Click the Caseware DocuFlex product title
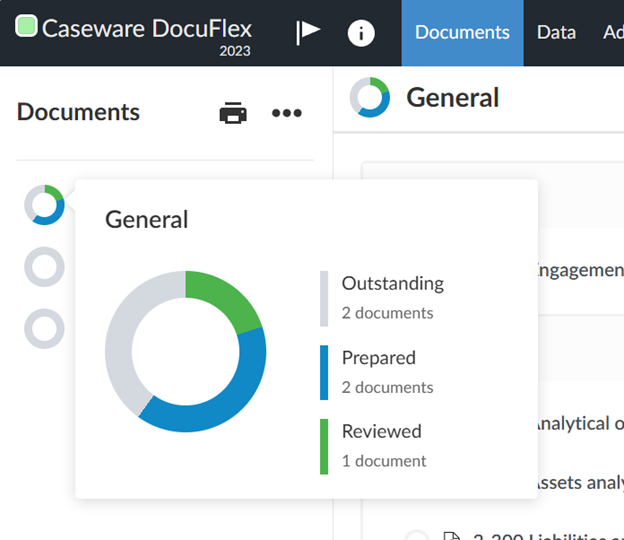The image size is (624, 540). click(x=146, y=29)
